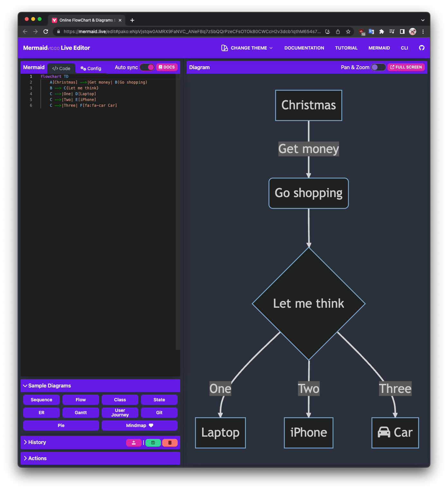Load the Gantt sample diagram
The height and width of the screenshot is (491, 448).
[x=81, y=413]
